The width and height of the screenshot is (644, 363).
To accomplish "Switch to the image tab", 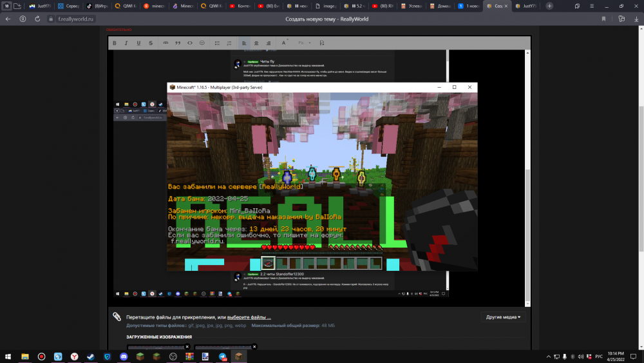I will pyautogui.click(x=326, y=6).
